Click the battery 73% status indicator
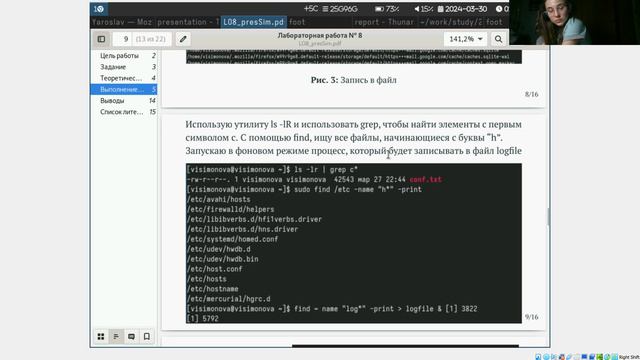Image resolution: width=640 pixels, height=360 pixels. 387,9
